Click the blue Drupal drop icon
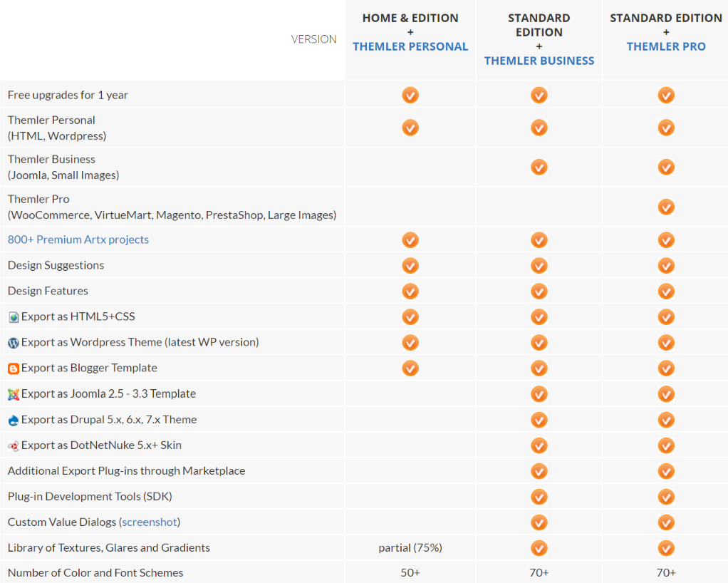The height and width of the screenshot is (583, 728). (14, 420)
